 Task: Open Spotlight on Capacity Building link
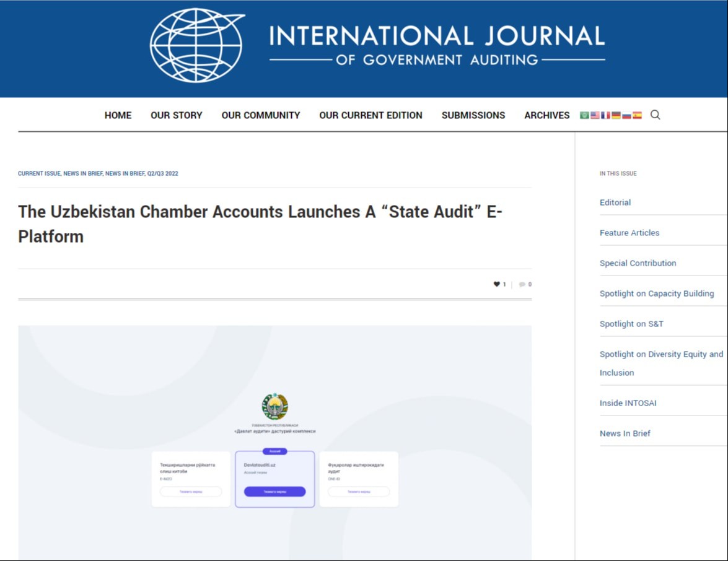[x=657, y=294]
